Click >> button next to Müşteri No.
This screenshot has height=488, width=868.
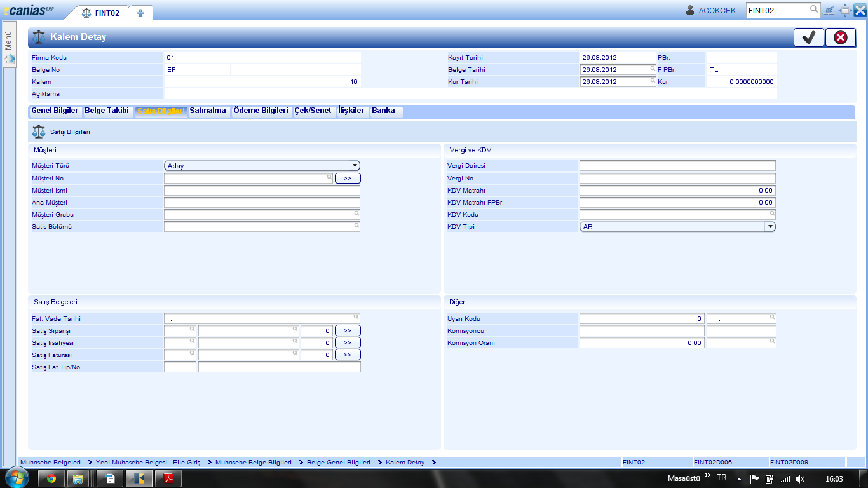coord(348,179)
